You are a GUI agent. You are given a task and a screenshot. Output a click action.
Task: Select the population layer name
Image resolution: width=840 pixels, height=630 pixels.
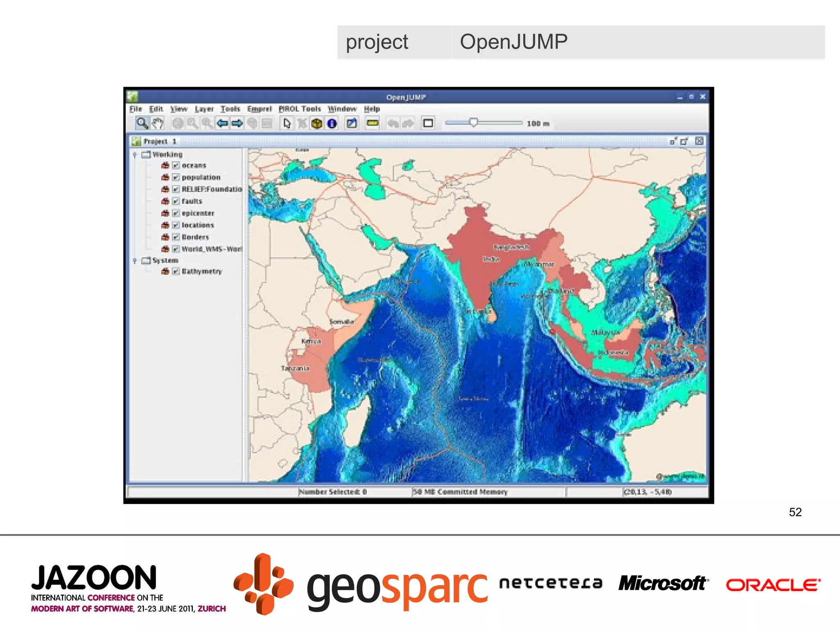coord(201,177)
